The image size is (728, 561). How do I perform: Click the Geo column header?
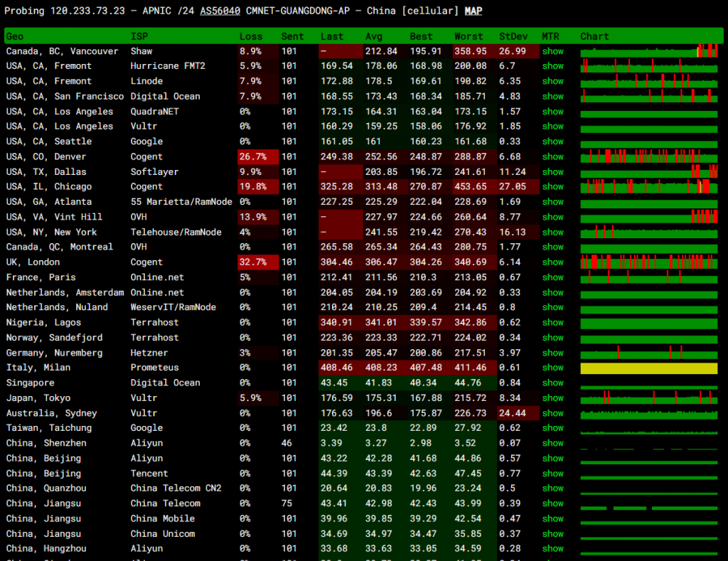15,36
